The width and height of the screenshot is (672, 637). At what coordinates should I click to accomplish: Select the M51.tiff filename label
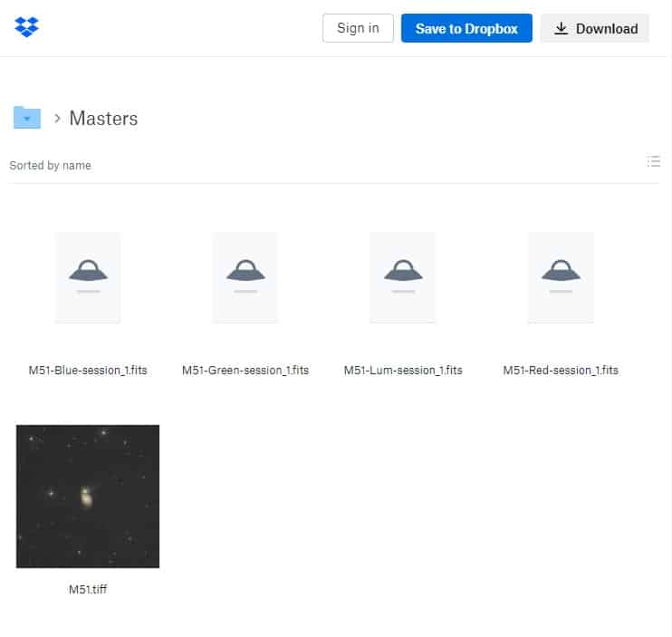[x=88, y=589]
